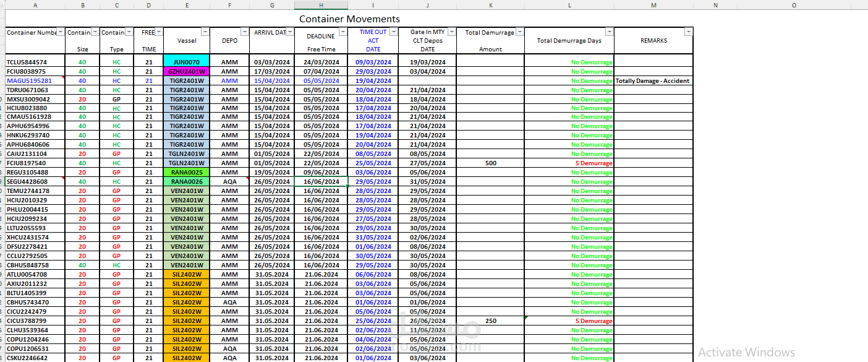Select container number cell CSKU2246642
Image resolution: width=868 pixels, height=362 pixels.
pos(35,358)
